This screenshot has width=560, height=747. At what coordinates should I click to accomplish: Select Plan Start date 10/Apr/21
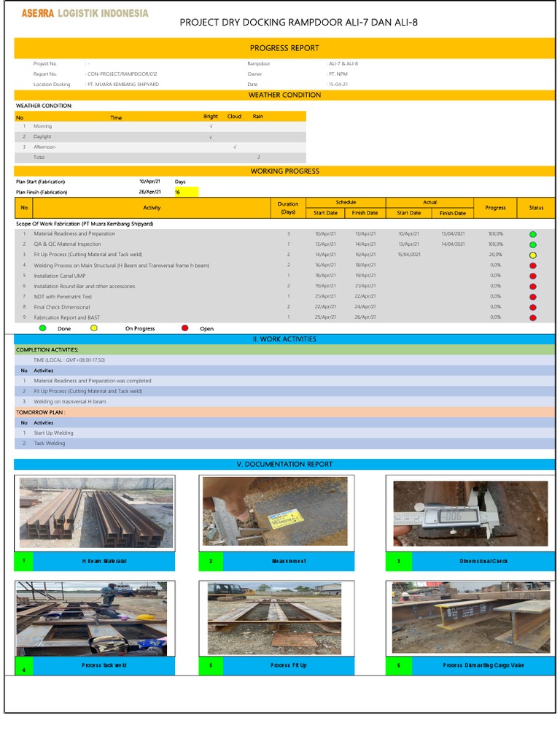pyautogui.click(x=149, y=182)
